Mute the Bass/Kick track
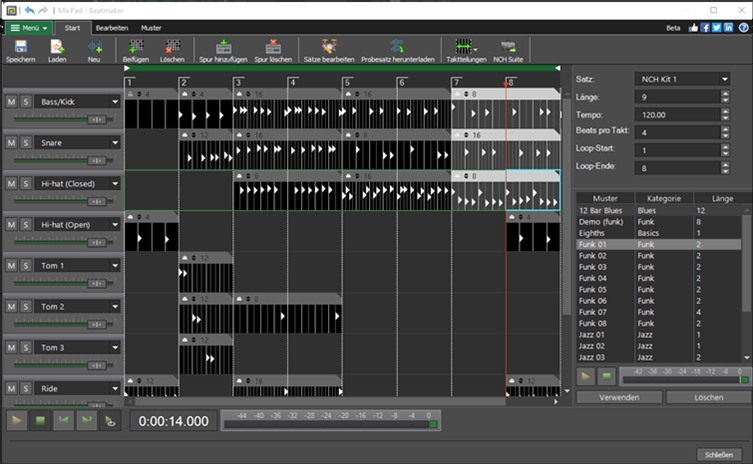This screenshot has width=753, height=464. tap(12, 102)
